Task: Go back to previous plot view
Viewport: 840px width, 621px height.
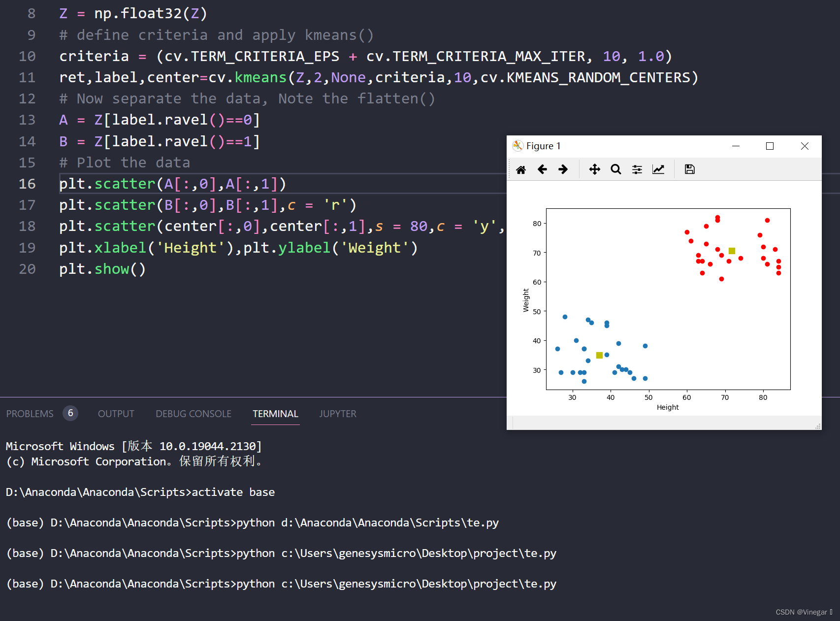Action: (x=542, y=169)
